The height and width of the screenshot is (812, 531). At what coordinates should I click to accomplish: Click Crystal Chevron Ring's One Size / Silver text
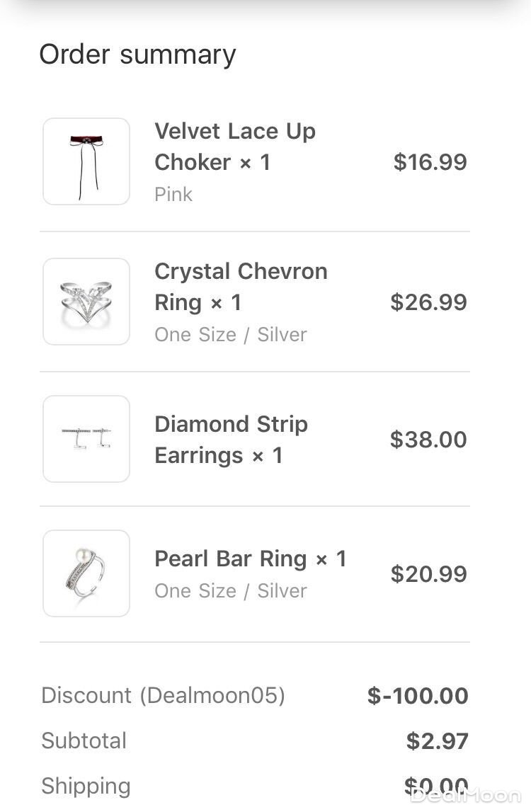(x=231, y=334)
